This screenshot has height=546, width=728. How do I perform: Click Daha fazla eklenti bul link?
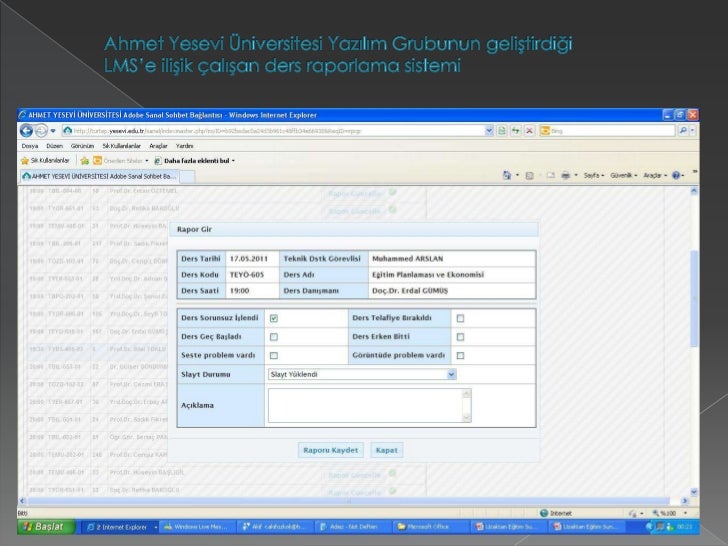click(x=194, y=161)
